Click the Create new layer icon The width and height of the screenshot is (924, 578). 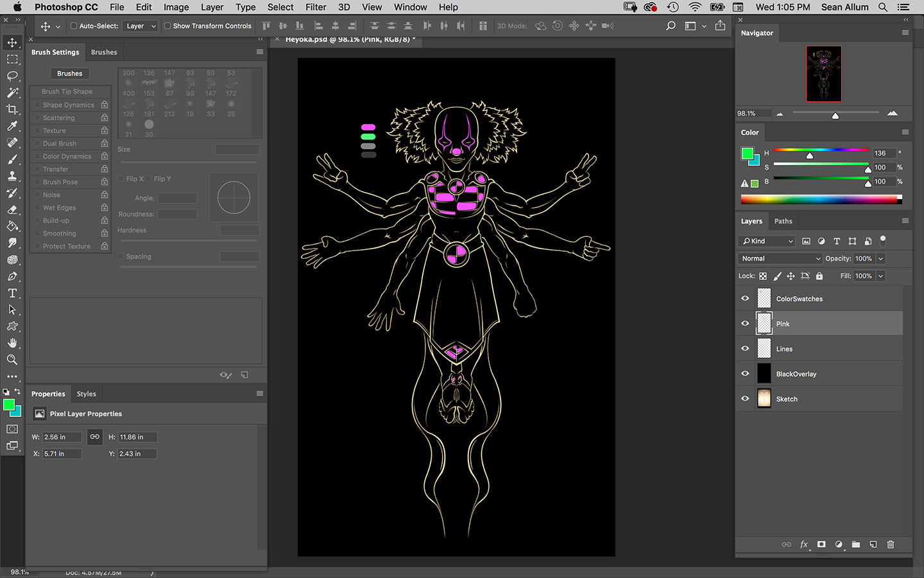click(x=873, y=544)
